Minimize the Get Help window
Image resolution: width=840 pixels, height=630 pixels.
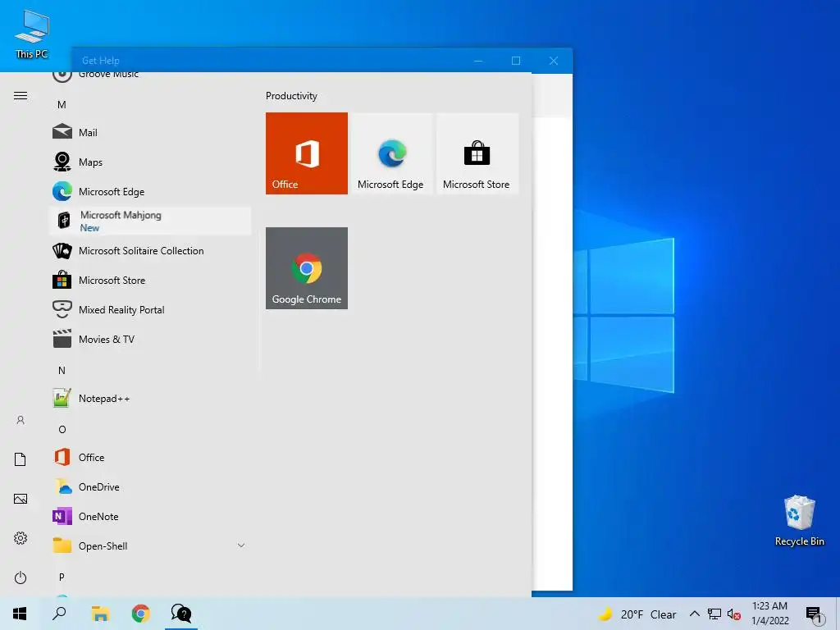point(478,61)
